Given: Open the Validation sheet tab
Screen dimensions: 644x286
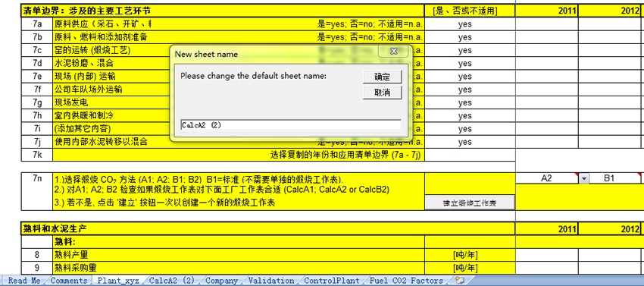Looking at the screenshot, I should (x=271, y=281).
